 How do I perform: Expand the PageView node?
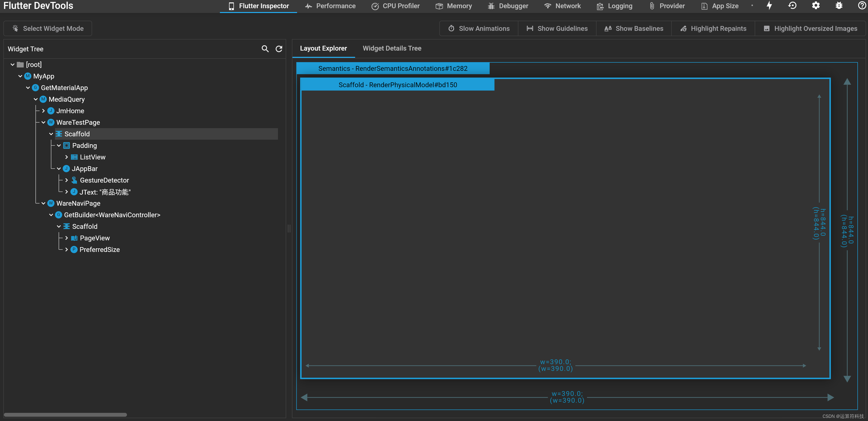(67, 238)
